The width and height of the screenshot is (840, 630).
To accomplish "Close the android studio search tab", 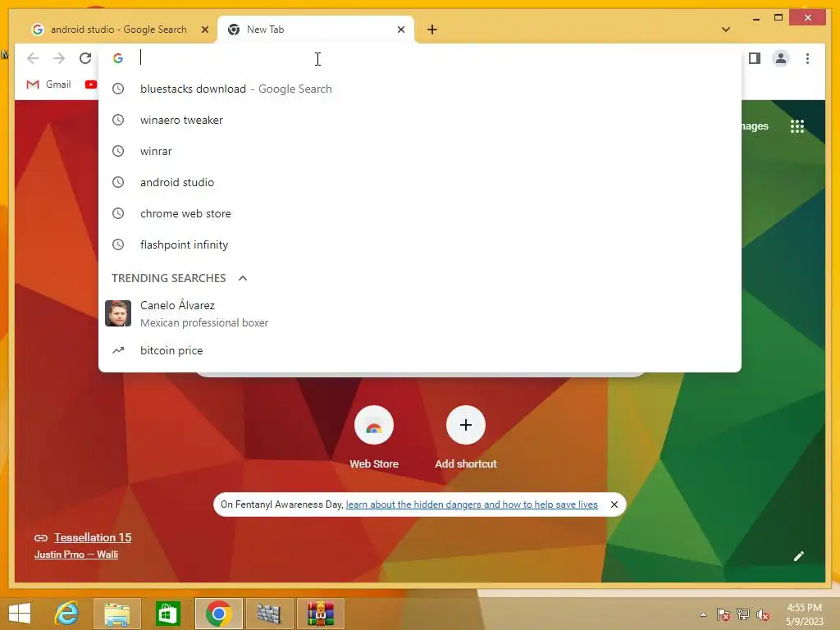I will click(204, 30).
